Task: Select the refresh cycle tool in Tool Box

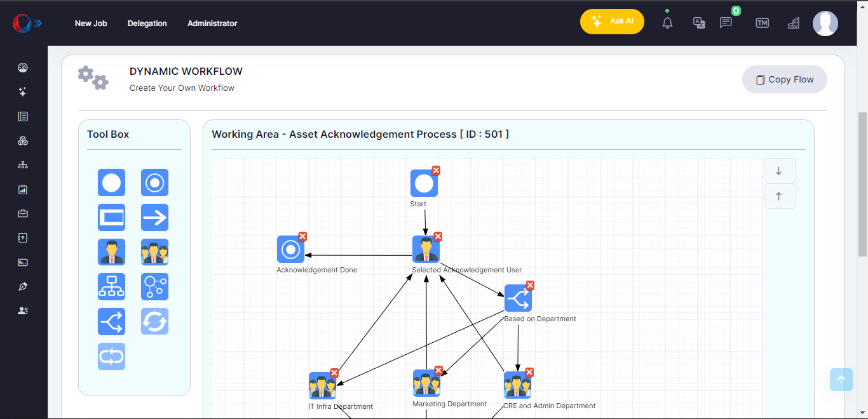Action: 154,321
